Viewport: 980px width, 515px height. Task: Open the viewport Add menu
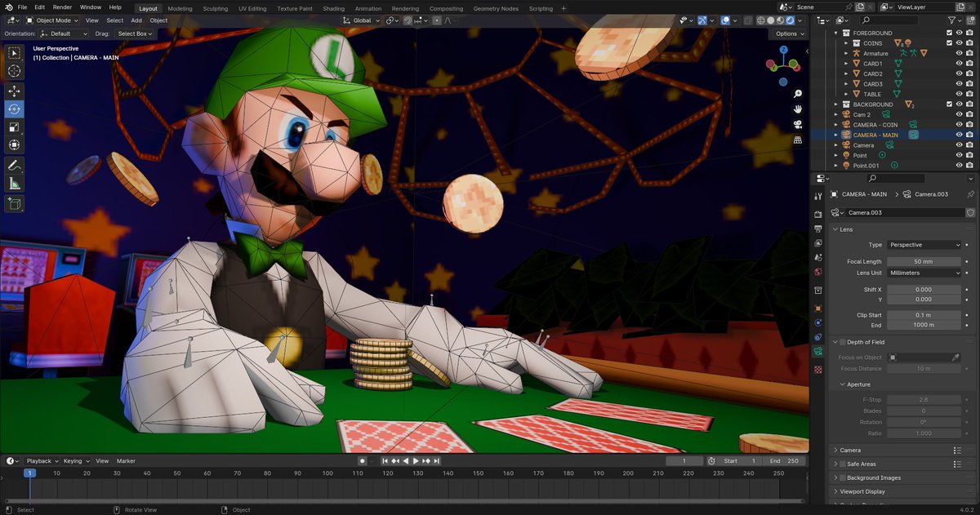(136, 20)
